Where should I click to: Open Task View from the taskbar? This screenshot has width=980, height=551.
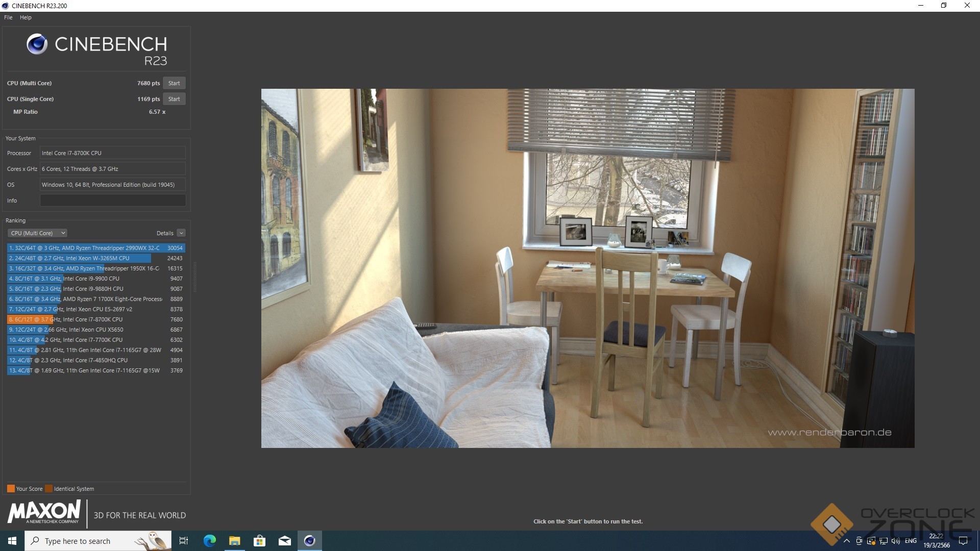point(184,541)
